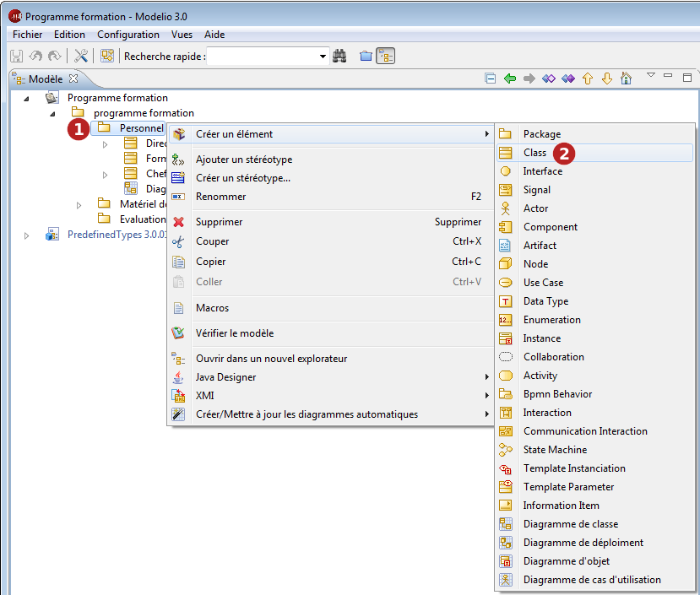Image resolution: width=700 pixels, height=595 pixels.
Task: Create a Signal element
Action: click(594, 190)
